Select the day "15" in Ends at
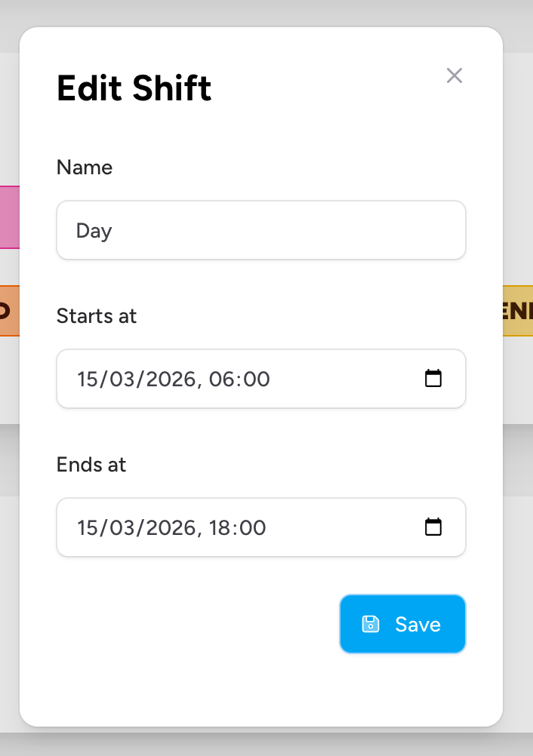 tap(87, 527)
